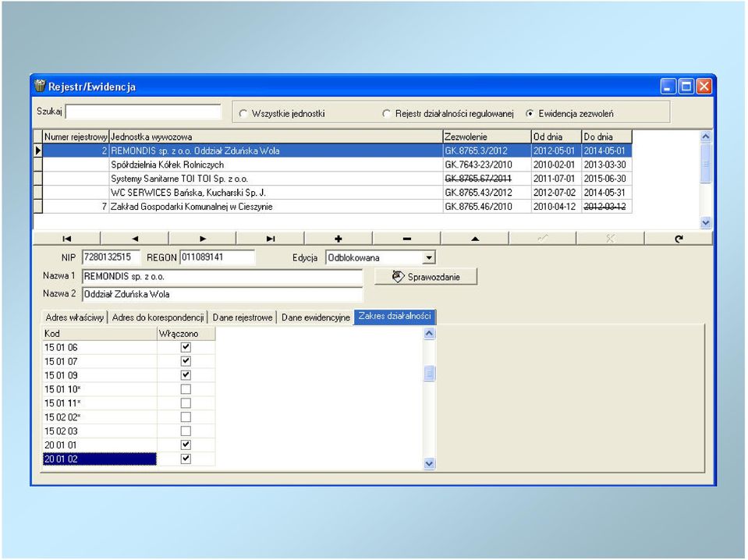Check the Włączono box for code 15 01 11*
This screenshot has width=748, height=560.
186,403
